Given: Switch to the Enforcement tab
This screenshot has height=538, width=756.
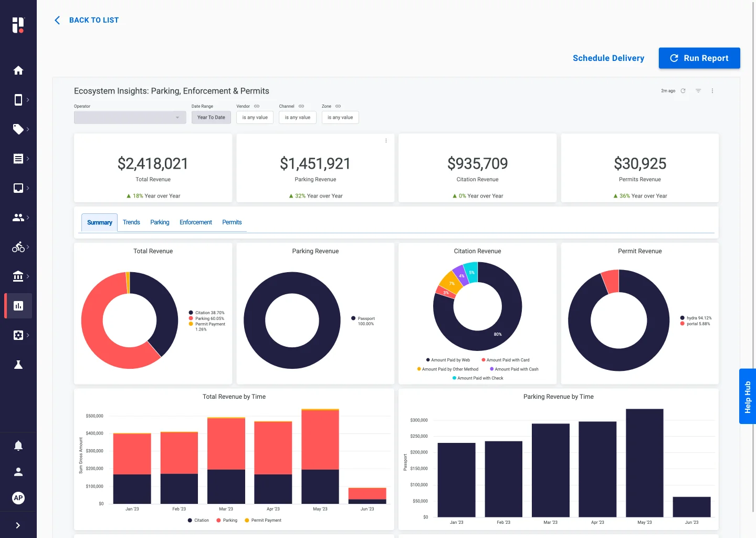Looking at the screenshot, I should pos(196,222).
